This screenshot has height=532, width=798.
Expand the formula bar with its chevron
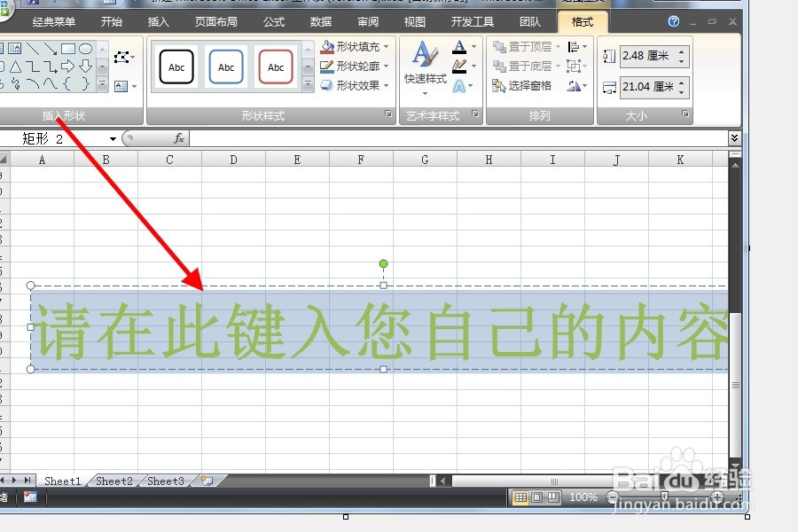735,138
